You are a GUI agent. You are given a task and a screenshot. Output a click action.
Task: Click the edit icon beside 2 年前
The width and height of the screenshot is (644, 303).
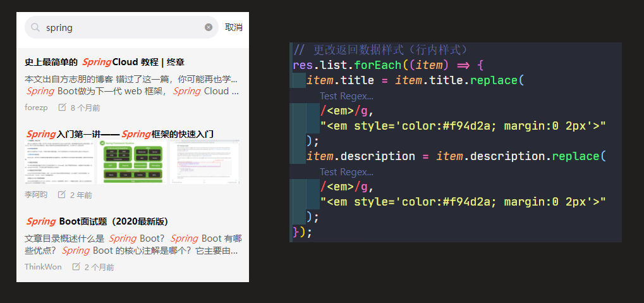[x=61, y=194]
